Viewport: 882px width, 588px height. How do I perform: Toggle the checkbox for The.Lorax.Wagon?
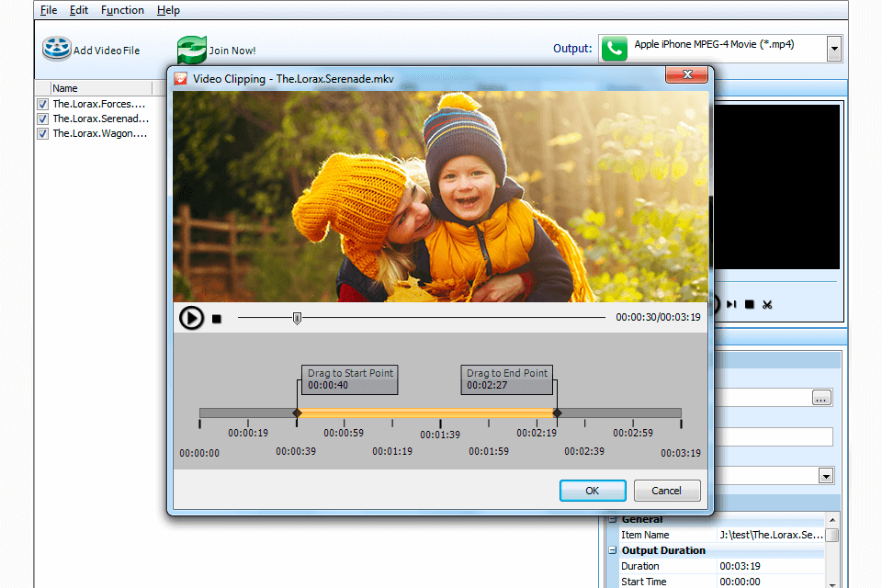coord(42,133)
